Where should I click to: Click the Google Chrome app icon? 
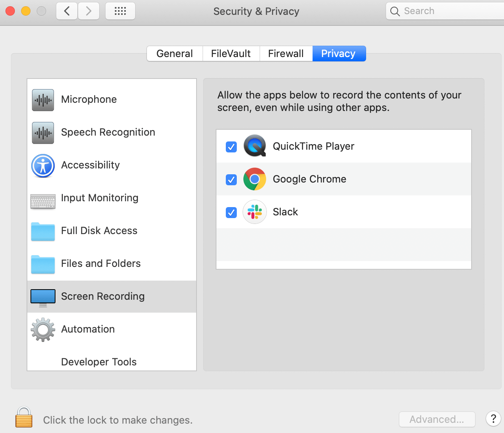coord(255,179)
